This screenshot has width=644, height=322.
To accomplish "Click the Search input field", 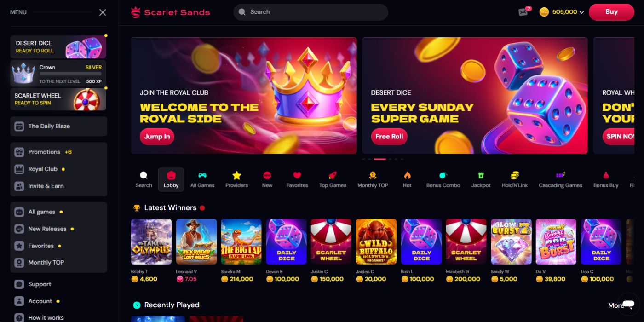I will pyautogui.click(x=310, y=12).
